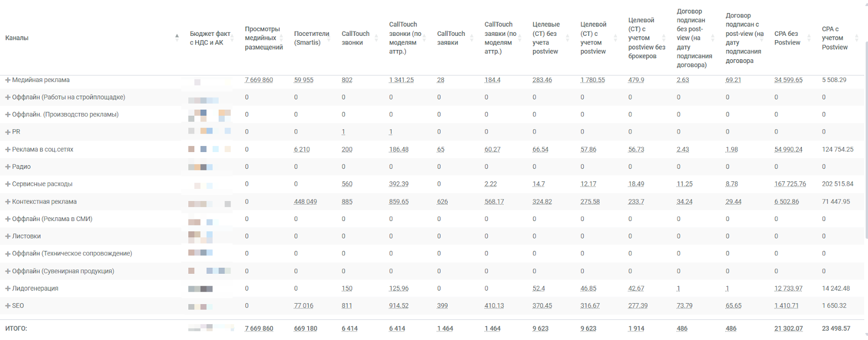Screen dimensions: 868x340
Task: Expand Контекстная реклама channel row
Action: [8, 202]
